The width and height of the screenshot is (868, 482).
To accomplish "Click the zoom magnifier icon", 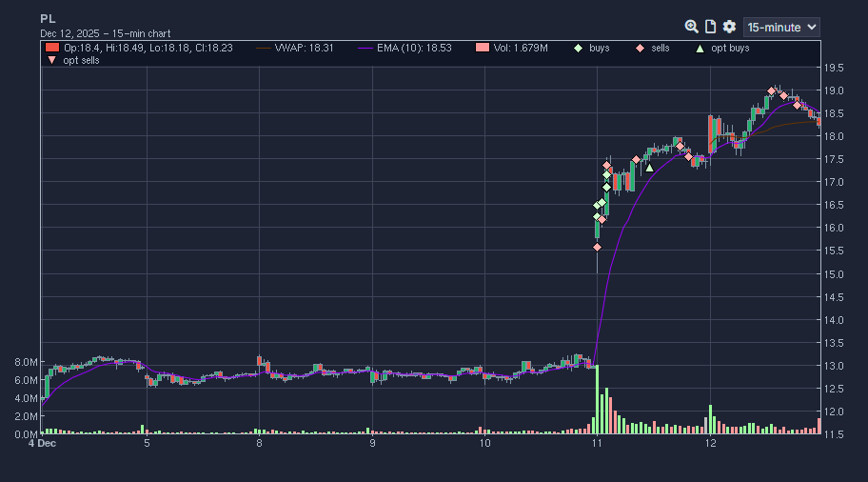I will click(x=691, y=27).
